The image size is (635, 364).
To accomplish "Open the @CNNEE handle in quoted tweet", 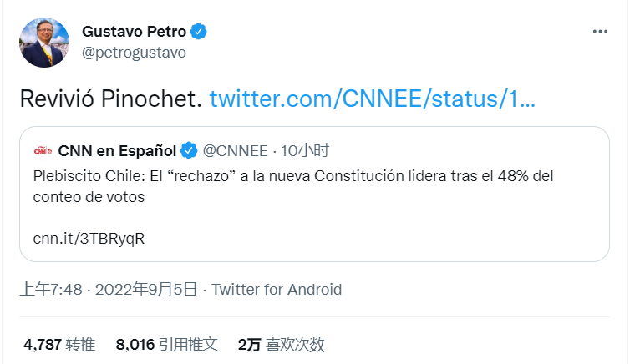I will coord(236,151).
